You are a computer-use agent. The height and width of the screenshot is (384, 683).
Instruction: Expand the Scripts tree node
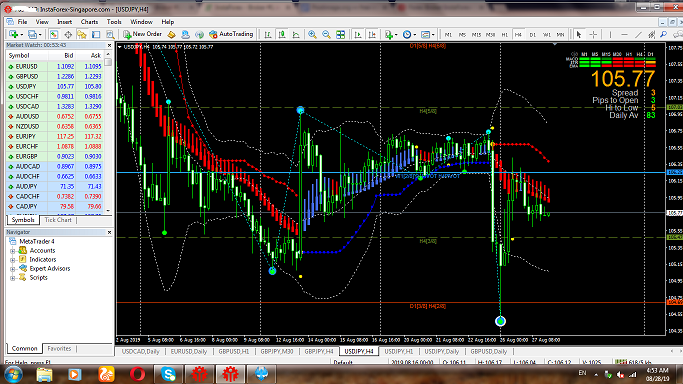pos(13,278)
